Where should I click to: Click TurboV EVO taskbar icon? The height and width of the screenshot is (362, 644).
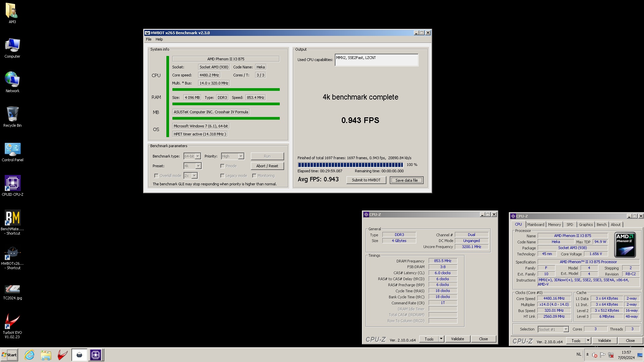point(62,355)
